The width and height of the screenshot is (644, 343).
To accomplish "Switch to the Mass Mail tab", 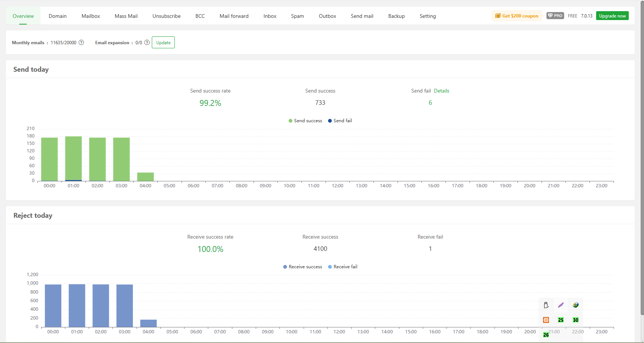I will pos(126,16).
